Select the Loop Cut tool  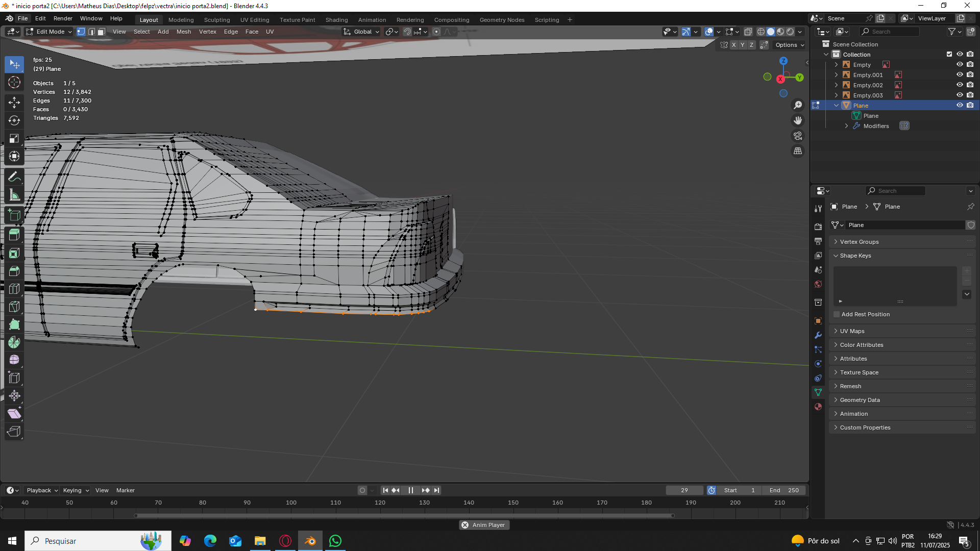(14, 289)
